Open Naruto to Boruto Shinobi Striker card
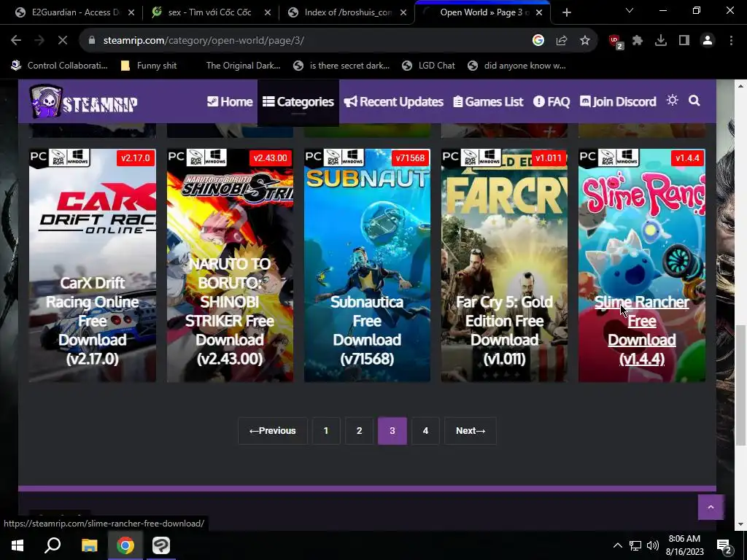This screenshot has height=560, width=747. click(230, 265)
